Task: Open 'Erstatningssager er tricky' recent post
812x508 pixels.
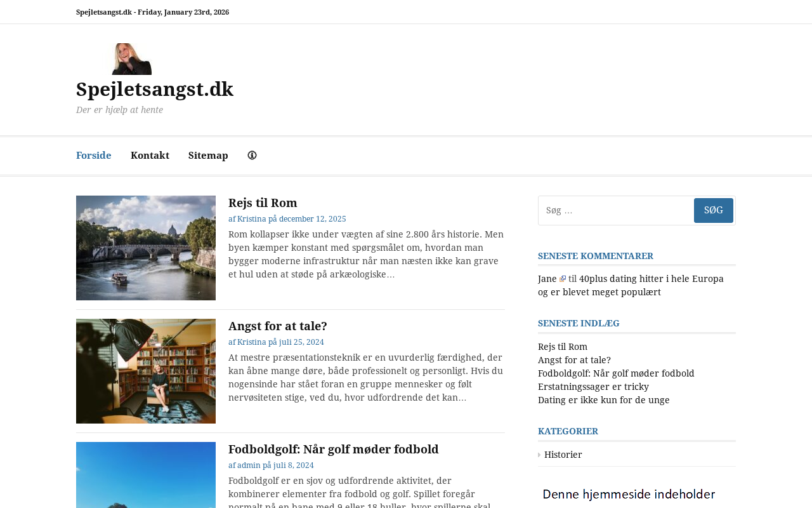Action: [x=593, y=387]
